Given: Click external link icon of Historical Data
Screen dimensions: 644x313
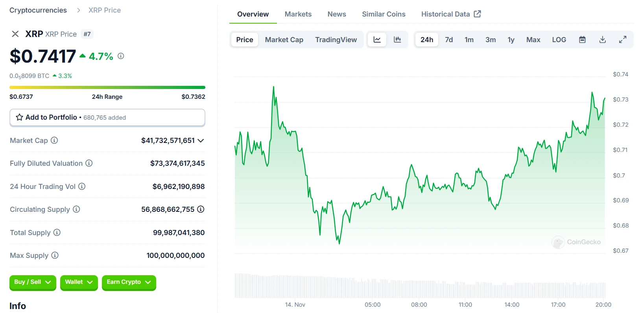Looking at the screenshot, I should [477, 14].
